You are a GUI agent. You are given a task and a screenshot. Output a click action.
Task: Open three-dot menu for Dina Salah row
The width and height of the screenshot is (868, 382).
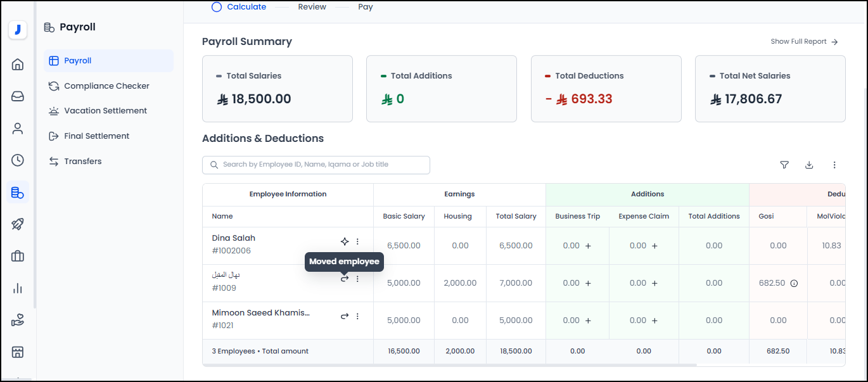pos(357,241)
